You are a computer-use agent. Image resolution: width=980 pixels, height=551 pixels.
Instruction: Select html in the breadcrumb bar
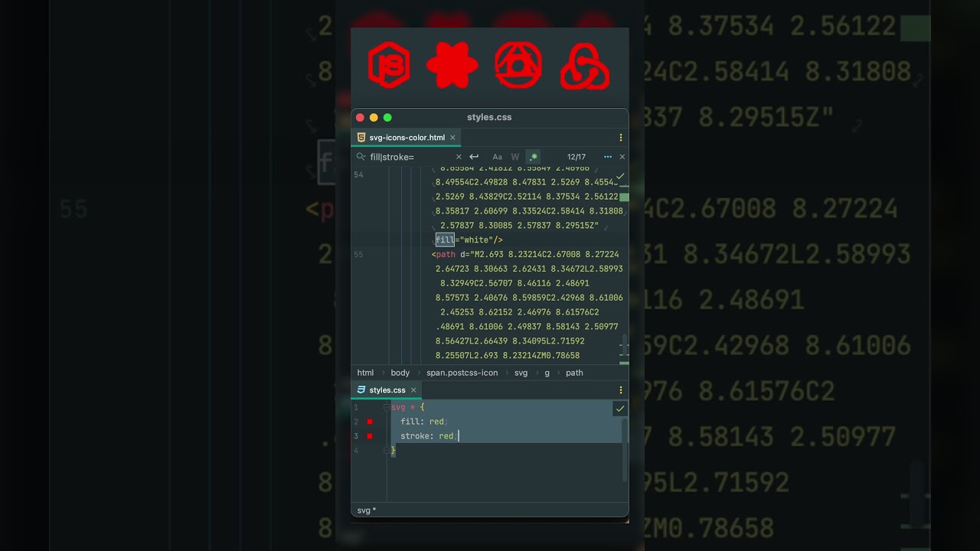point(365,373)
